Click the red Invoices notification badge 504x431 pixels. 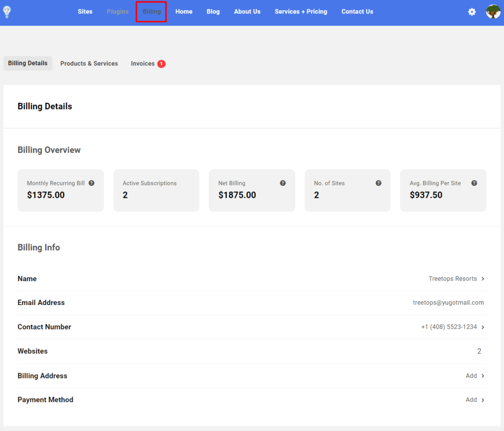[x=161, y=63]
